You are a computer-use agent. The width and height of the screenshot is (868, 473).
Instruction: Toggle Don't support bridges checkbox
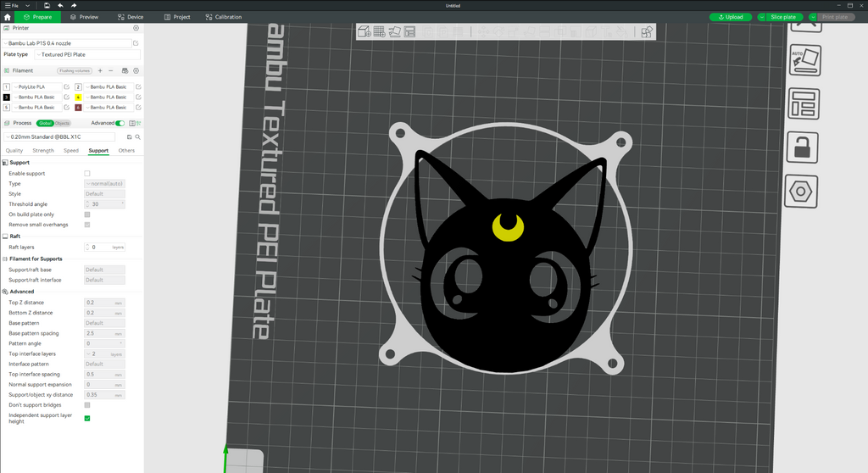pyautogui.click(x=87, y=405)
